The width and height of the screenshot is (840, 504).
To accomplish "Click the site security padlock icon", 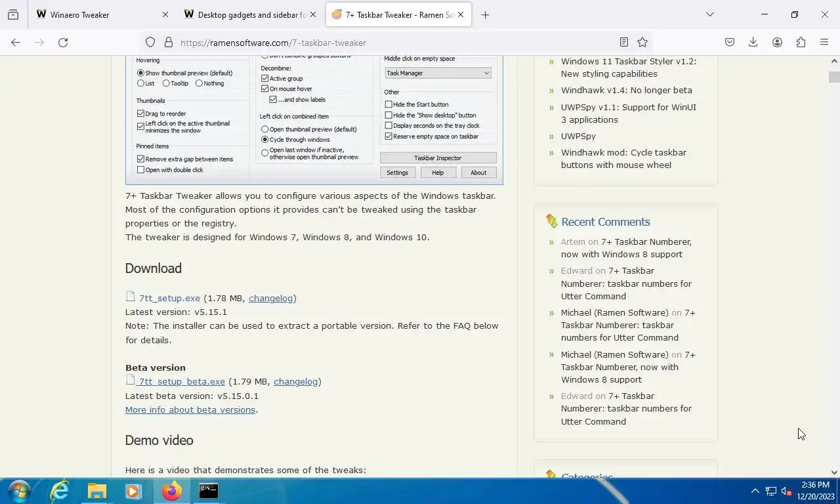I will [x=169, y=42].
